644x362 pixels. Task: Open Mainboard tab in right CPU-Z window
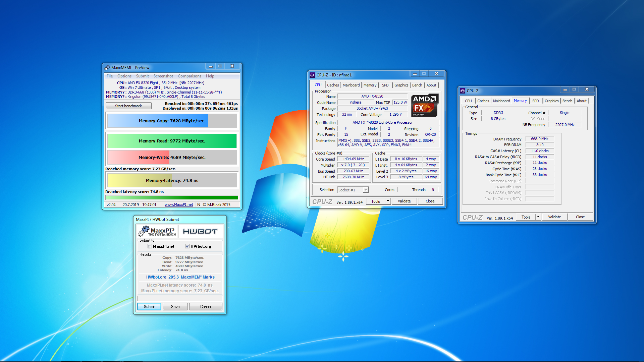(x=501, y=101)
